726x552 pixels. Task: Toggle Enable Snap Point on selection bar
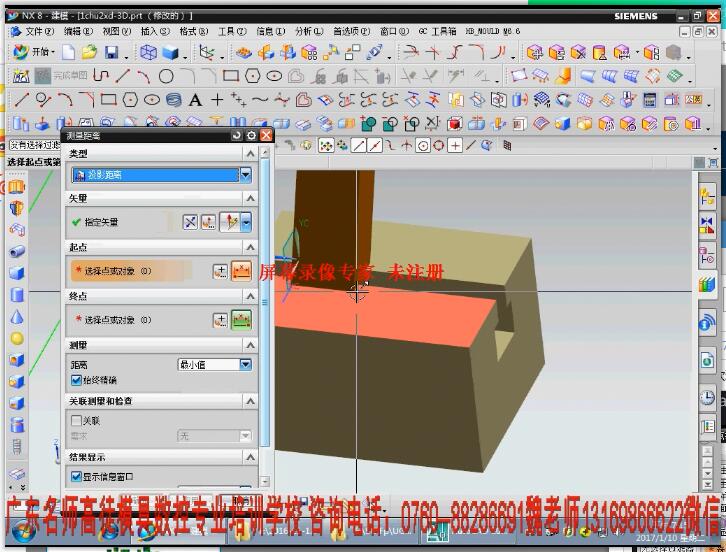[x=326, y=146]
